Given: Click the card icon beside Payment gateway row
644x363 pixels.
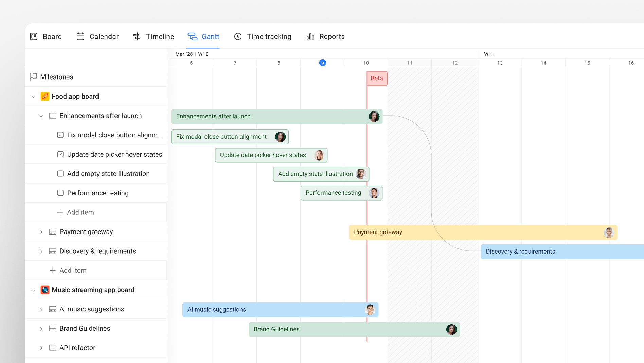Looking at the screenshot, I should (53, 232).
